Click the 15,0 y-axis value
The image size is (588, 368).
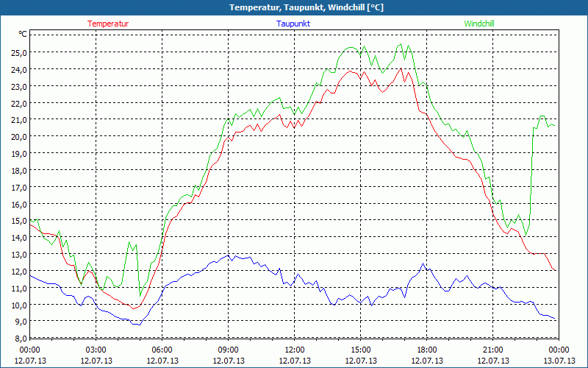(19, 221)
